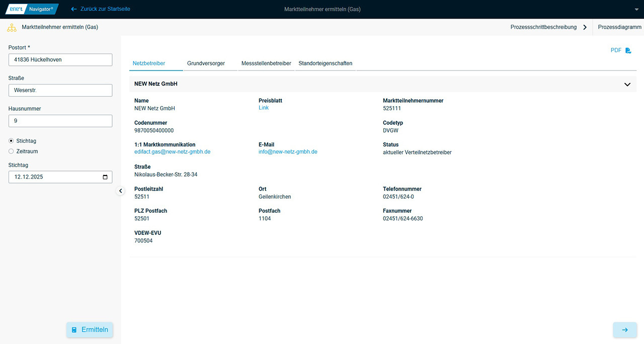
Task: Show the Standorteigenschaften tab
Action: 325,63
